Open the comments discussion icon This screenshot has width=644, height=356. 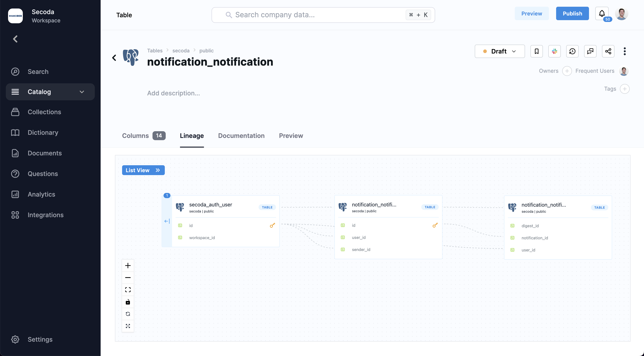(x=590, y=51)
